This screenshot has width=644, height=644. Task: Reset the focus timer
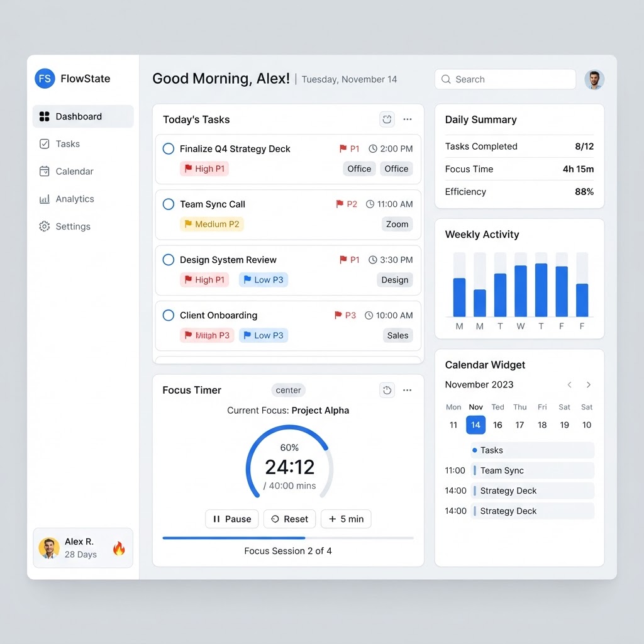click(x=289, y=519)
